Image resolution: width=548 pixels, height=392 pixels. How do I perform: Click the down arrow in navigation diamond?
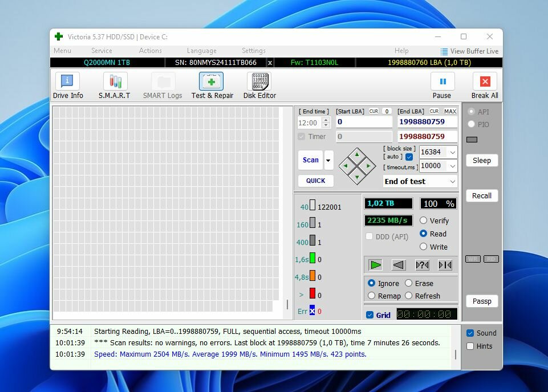(357, 177)
